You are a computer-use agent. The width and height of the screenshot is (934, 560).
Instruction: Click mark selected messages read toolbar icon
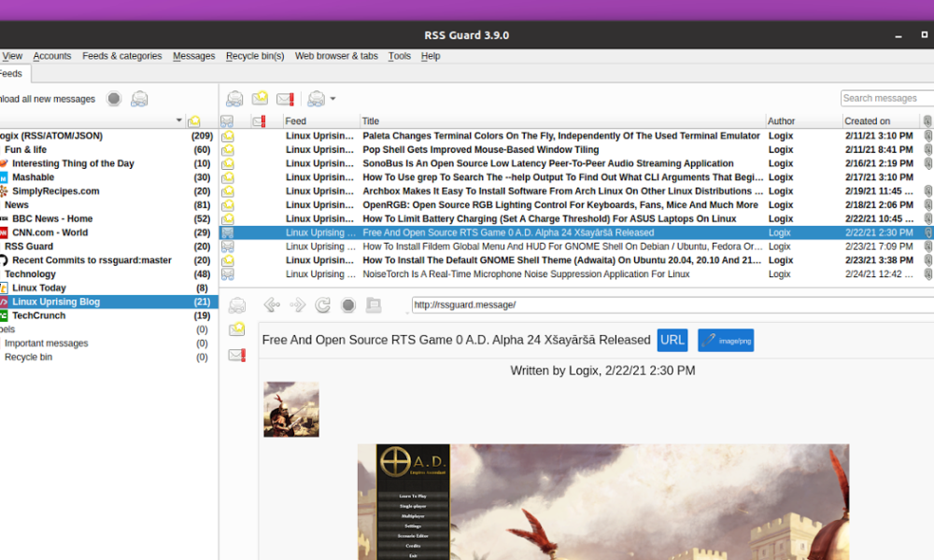coord(234,99)
